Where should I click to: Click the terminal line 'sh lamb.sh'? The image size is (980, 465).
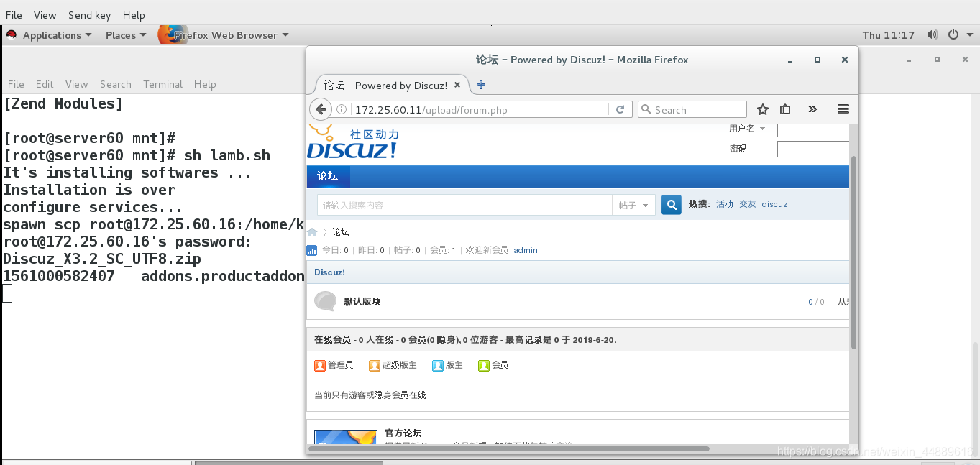coord(227,155)
